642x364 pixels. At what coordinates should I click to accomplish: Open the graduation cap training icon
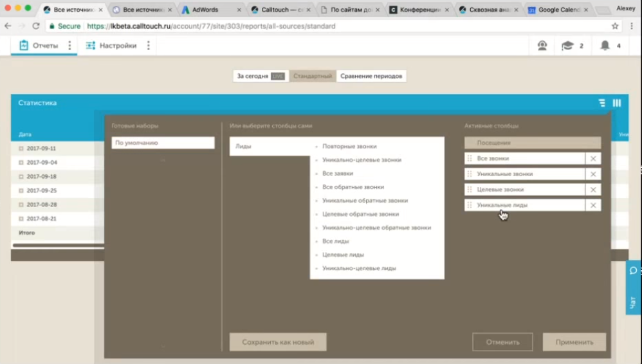pyautogui.click(x=567, y=46)
